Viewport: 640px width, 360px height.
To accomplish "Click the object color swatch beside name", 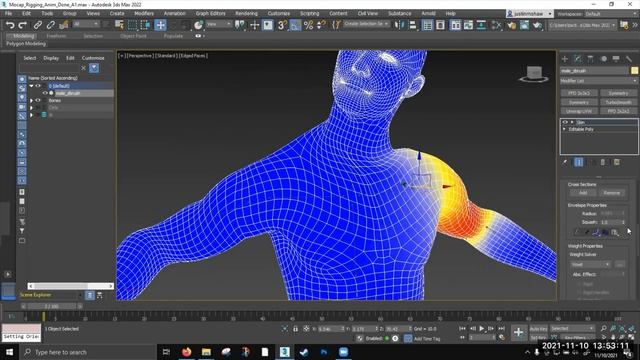I will click(x=634, y=71).
